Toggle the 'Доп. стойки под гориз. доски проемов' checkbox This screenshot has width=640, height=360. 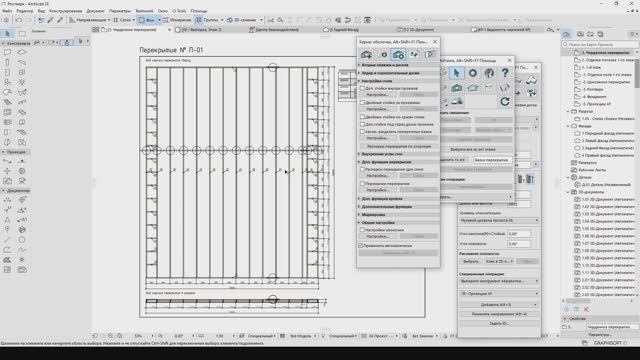pyautogui.click(x=362, y=124)
